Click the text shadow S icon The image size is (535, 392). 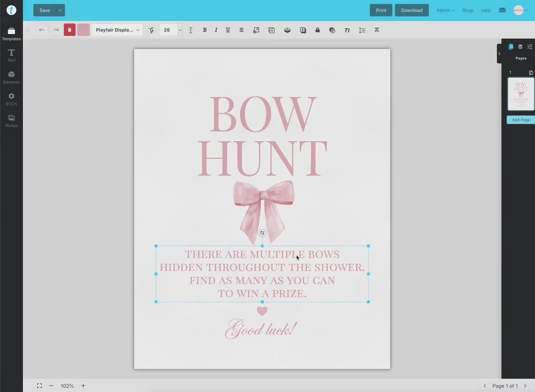303,30
